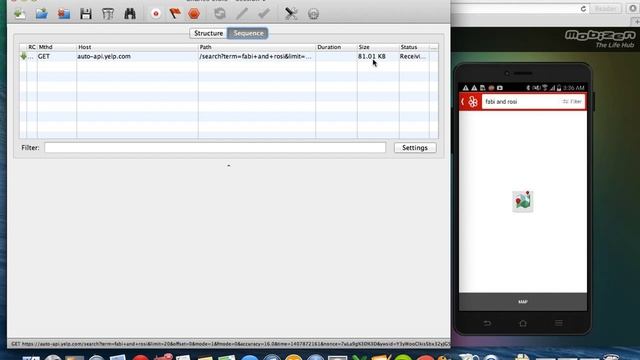Open the filter Settings button
This screenshot has height=360, width=640.
[415, 148]
